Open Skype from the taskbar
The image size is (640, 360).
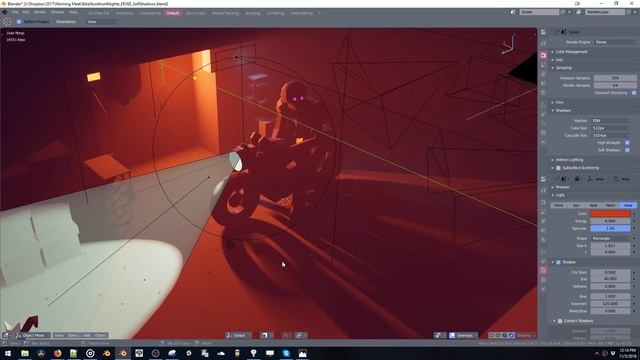pos(286,353)
